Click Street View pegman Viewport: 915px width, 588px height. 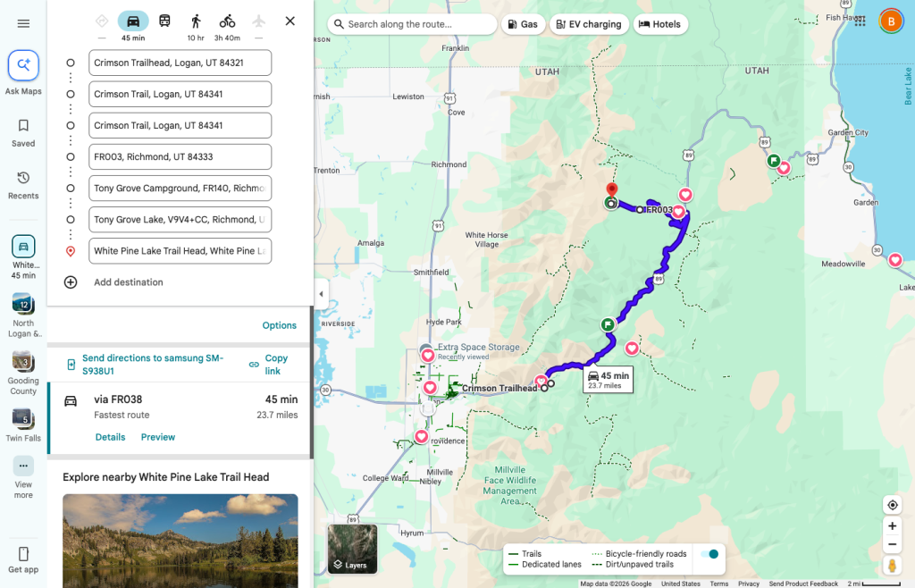coord(892,566)
